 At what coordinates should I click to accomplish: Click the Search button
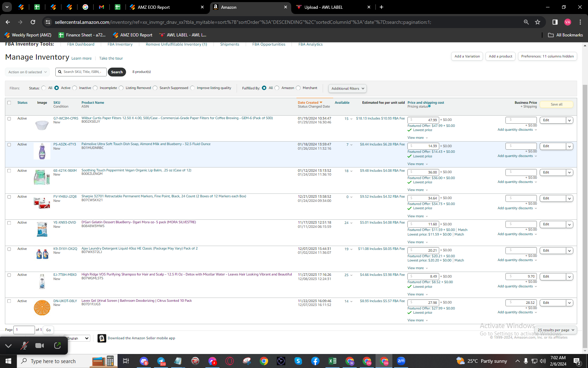click(x=117, y=72)
